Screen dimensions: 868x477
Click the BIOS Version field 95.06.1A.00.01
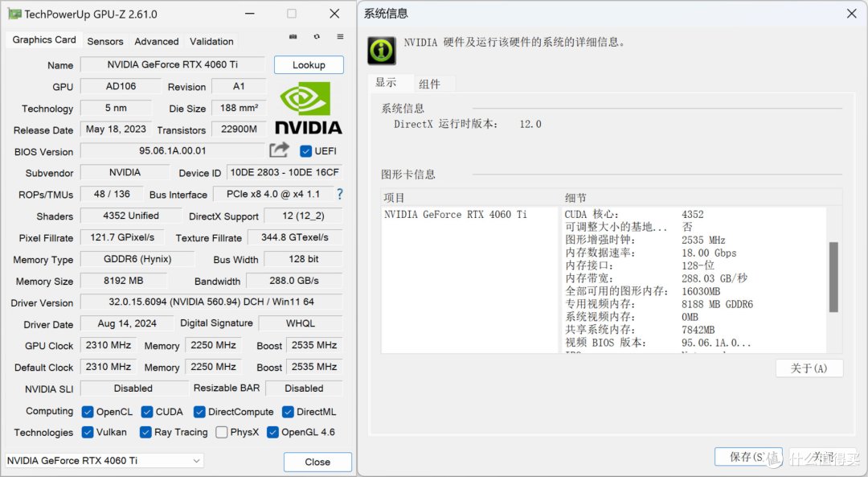[173, 150]
